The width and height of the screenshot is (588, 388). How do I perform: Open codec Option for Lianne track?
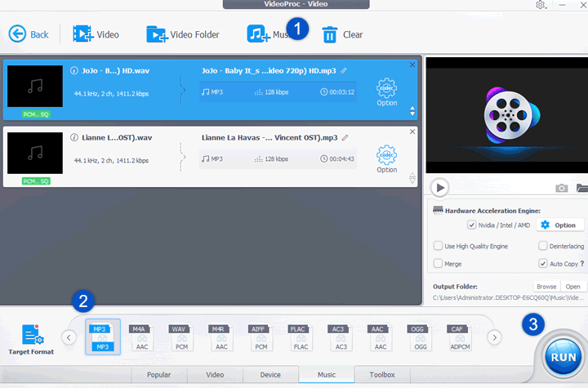coord(386,159)
